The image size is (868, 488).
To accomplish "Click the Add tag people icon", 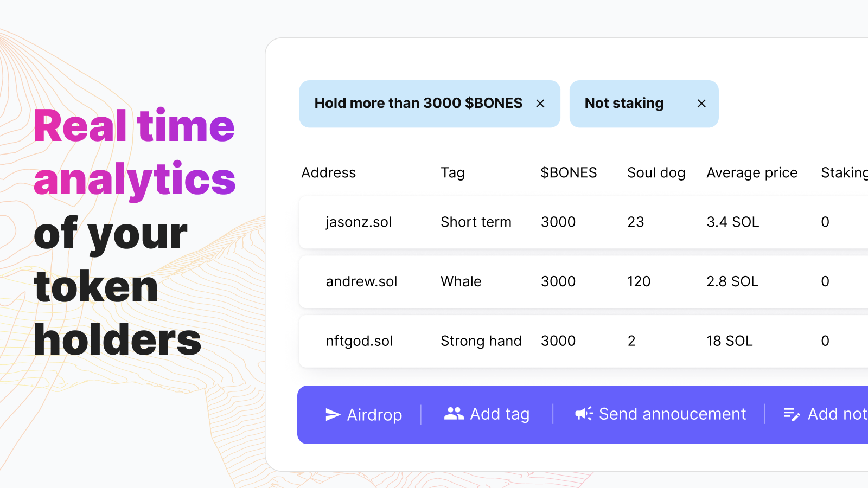I will (x=454, y=414).
